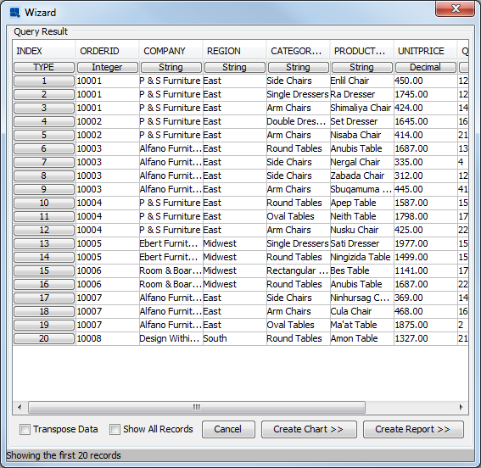Click the TYPE row header button
The image size is (481, 468).
(x=44, y=67)
